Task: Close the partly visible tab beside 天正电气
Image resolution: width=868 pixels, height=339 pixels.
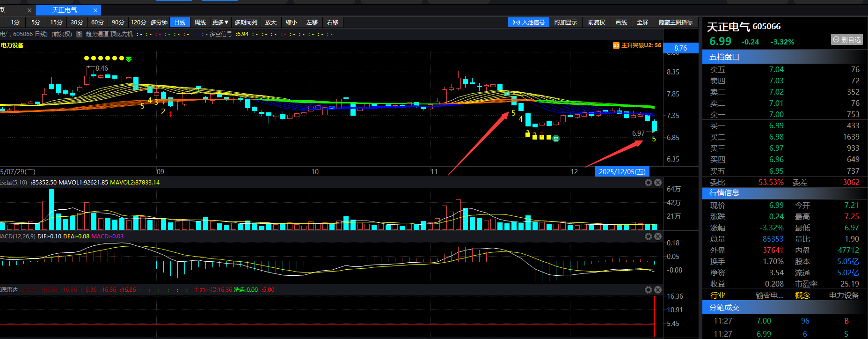Action: (x=29, y=10)
